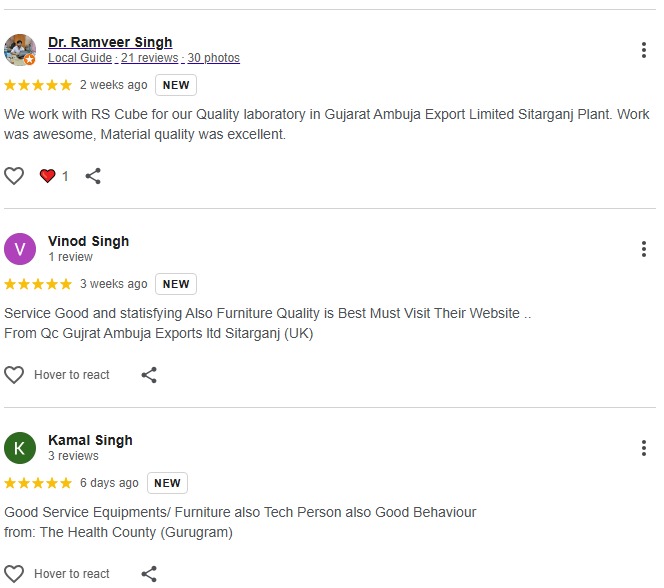This screenshot has width=664, height=588.
Task: Click Vinod Singh's purple avatar
Action: pos(20,248)
